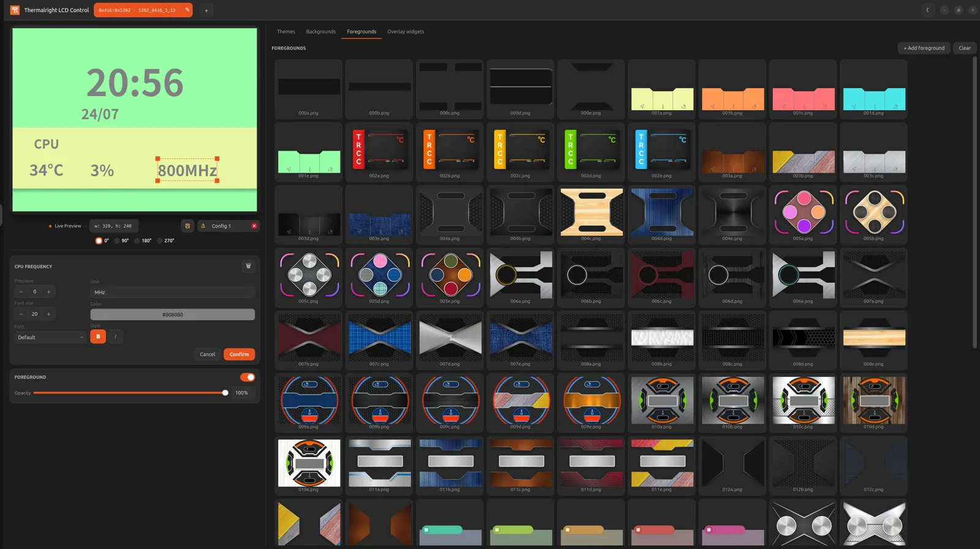
Task: Choose the 002a.png red TRCC foreground
Action: pos(379,152)
